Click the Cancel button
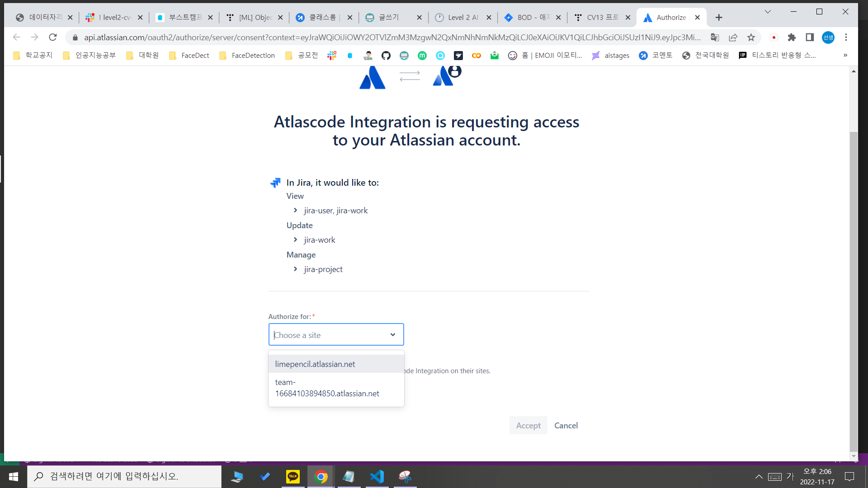The height and width of the screenshot is (488, 868). click(x=566, y=426)
